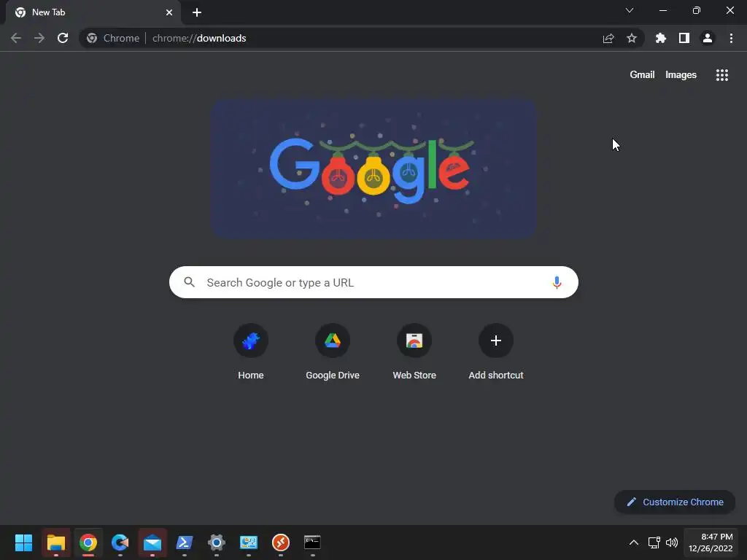
Task: Open the Gmail link
Action: [642, 75]
